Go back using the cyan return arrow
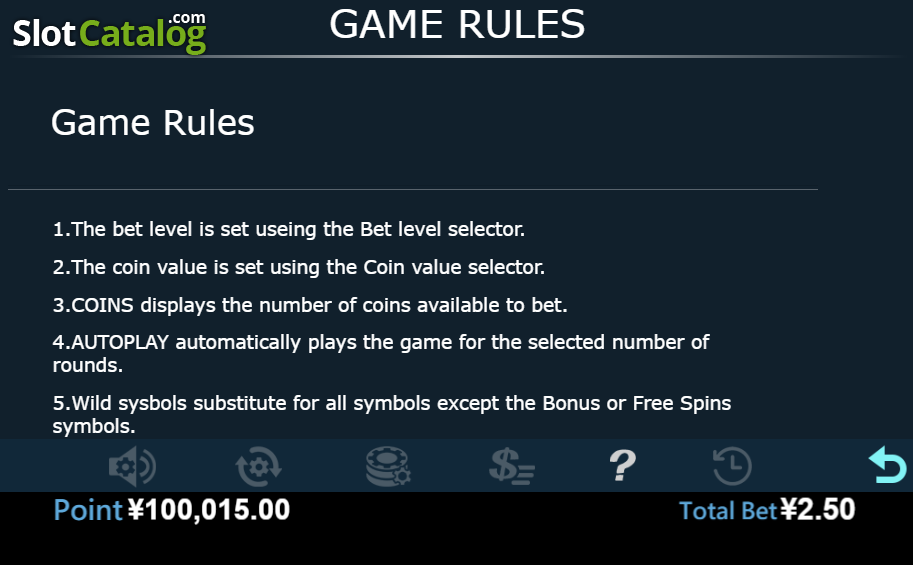This screenshot has width=913, height=565. [x=887, y=465]
